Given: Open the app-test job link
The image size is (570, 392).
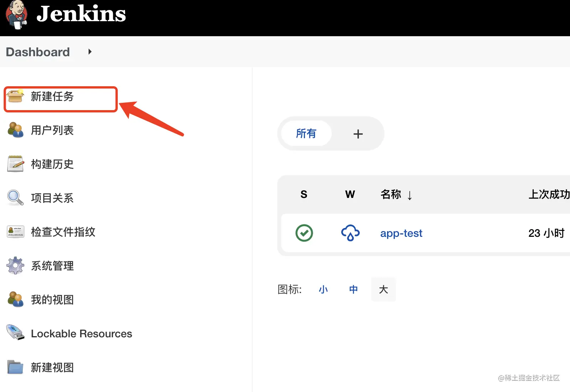Looking at the screenshot, I should tap(401, 233).
